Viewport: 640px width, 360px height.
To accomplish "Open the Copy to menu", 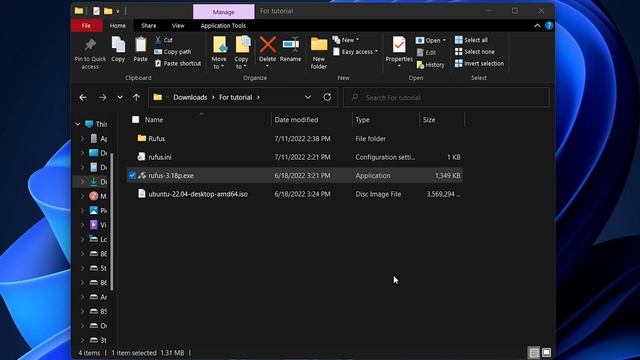I will coord(242,52).
